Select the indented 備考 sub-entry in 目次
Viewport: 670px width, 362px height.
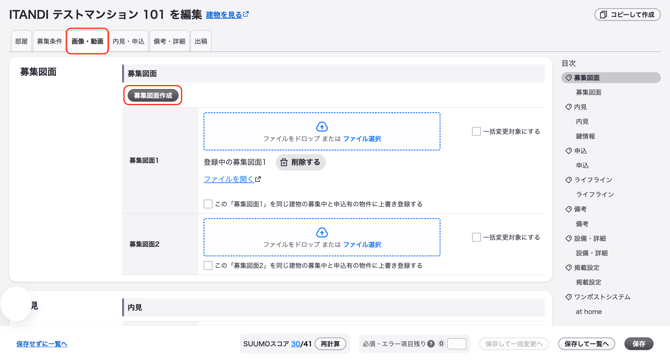point(582,224)
